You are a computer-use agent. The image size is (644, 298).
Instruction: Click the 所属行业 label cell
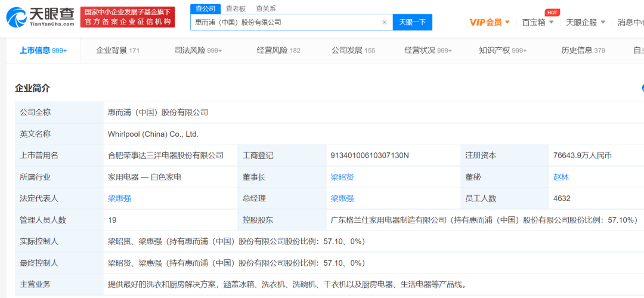pos(59,177)
